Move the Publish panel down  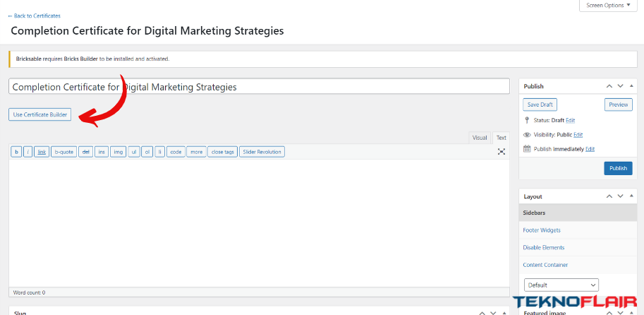pyautogui.click(x=620, y=86)
